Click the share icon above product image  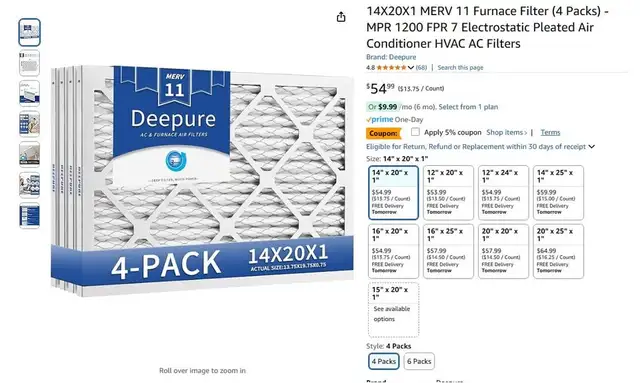click(x=341, y=17)
